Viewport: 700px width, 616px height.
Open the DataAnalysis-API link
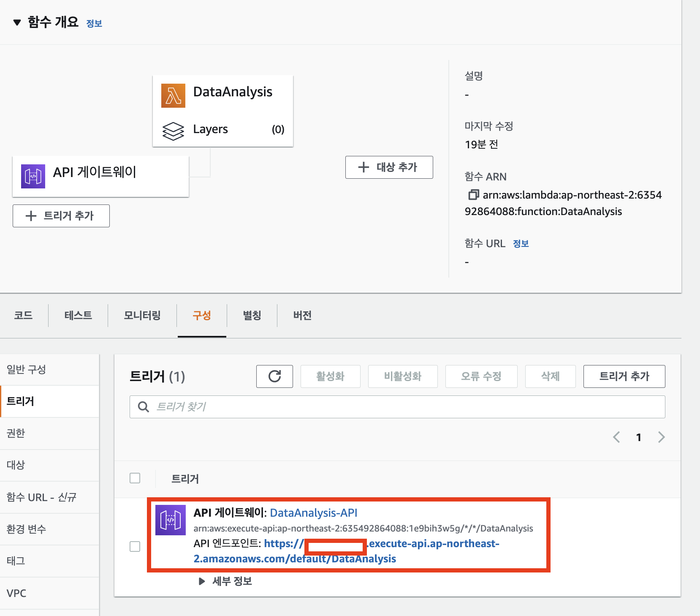(314, 513)
